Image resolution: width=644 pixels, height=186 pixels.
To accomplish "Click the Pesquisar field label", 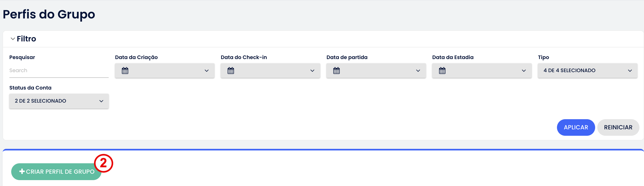I will tap(22, 57).
